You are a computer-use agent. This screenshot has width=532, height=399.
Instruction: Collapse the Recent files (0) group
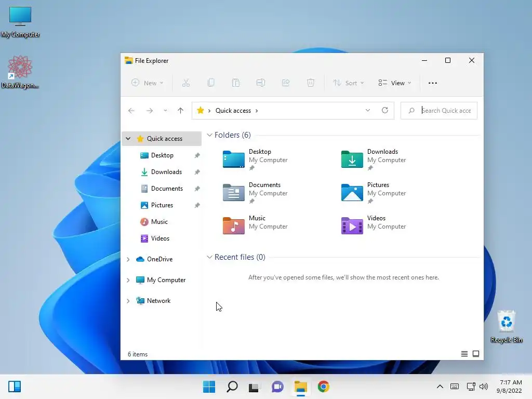pyautogui.click(x=210, y=257)
